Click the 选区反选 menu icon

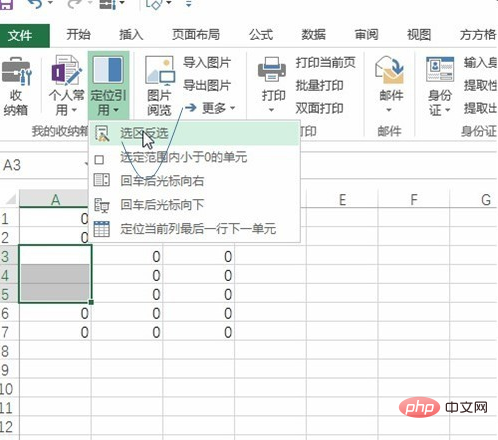(101, 133)
